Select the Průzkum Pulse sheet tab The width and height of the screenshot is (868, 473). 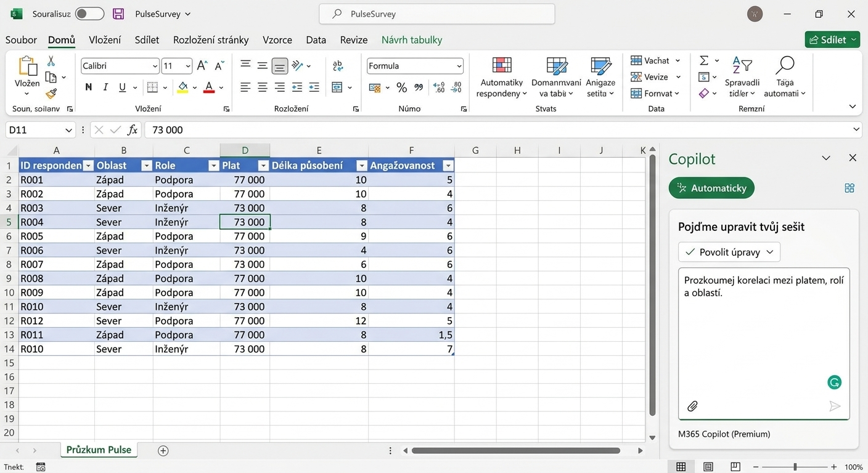pyautogui.click(x=99, y=450)
